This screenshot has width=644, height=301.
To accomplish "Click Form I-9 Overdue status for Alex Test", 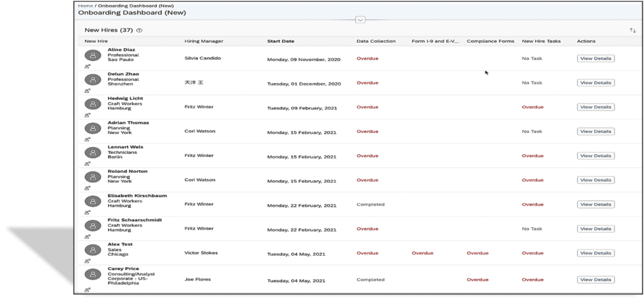I will click(422, 253).
